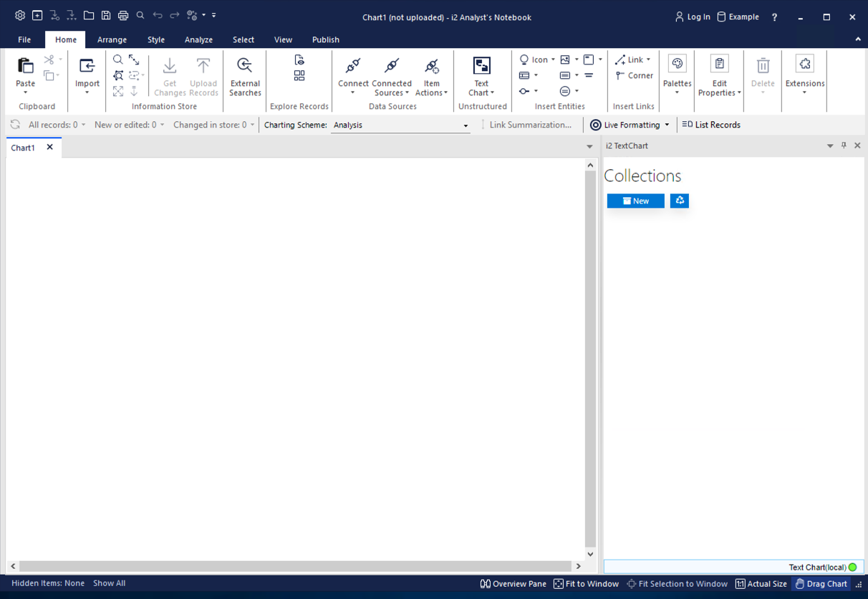Click the Connect data source icon
Screen dimensions: 868x599
tap(353, 66)
